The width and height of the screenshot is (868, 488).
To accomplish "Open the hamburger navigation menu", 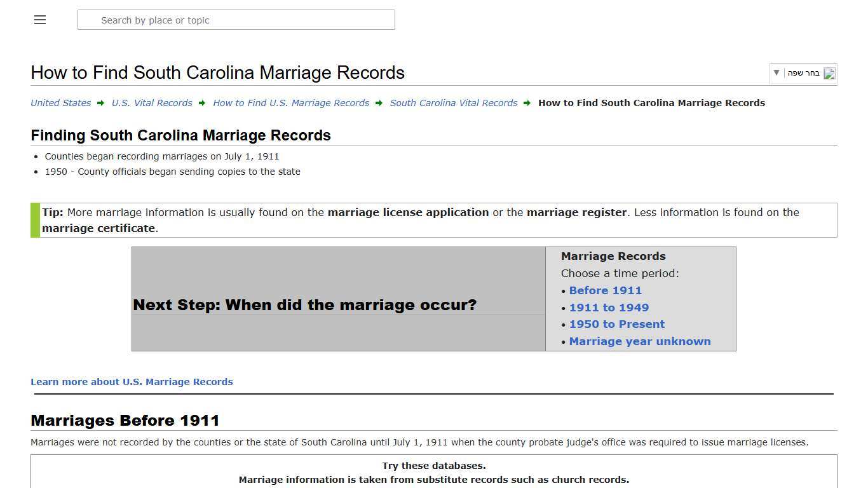I will tap(39, 20).
